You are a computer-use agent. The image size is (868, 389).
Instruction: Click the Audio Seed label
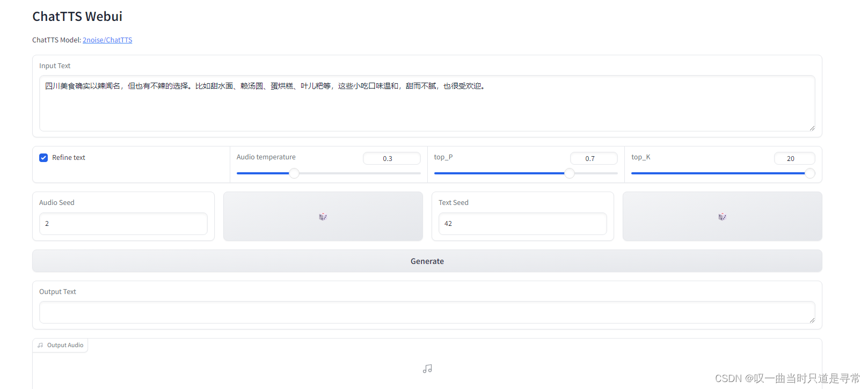57,203
